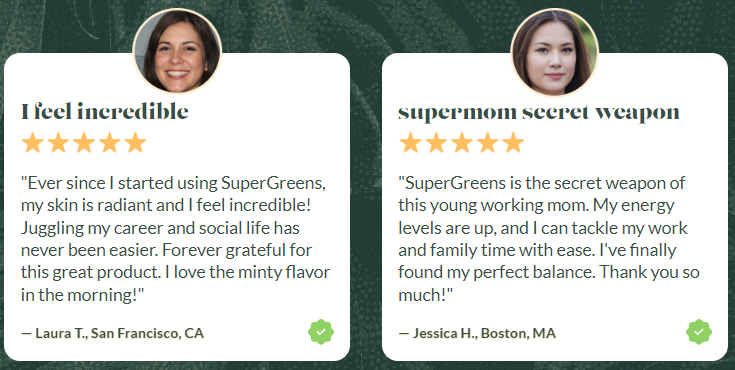Click the "supermom secret weapon" review title
The height and width of the screenshot is (370, 735).
point(539,113)
